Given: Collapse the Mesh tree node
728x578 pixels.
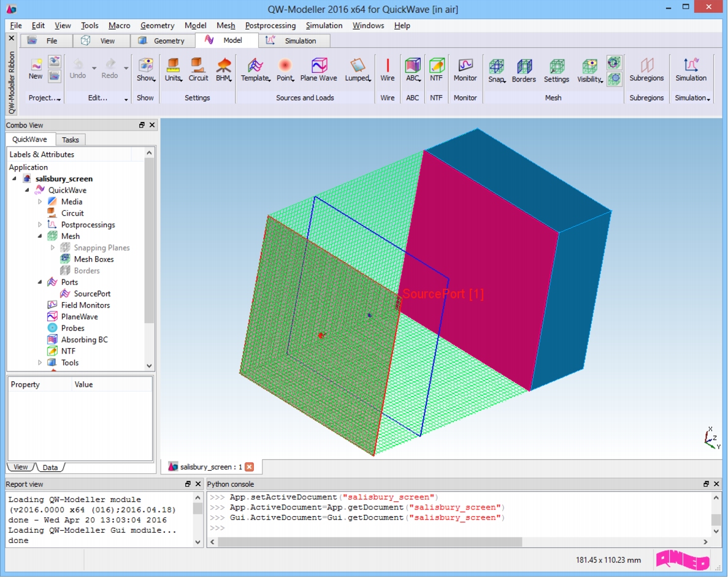Looking at the screenshot, I should coord(40,236).
